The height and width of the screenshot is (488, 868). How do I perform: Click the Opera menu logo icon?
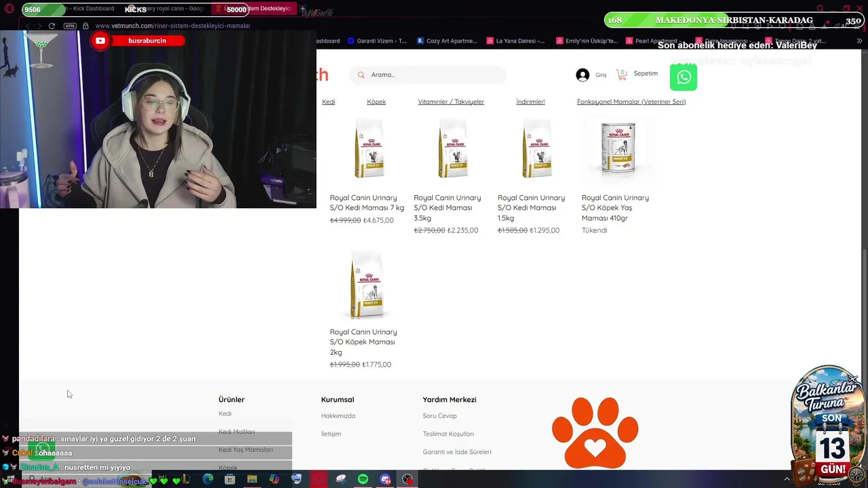pos(9,9)
